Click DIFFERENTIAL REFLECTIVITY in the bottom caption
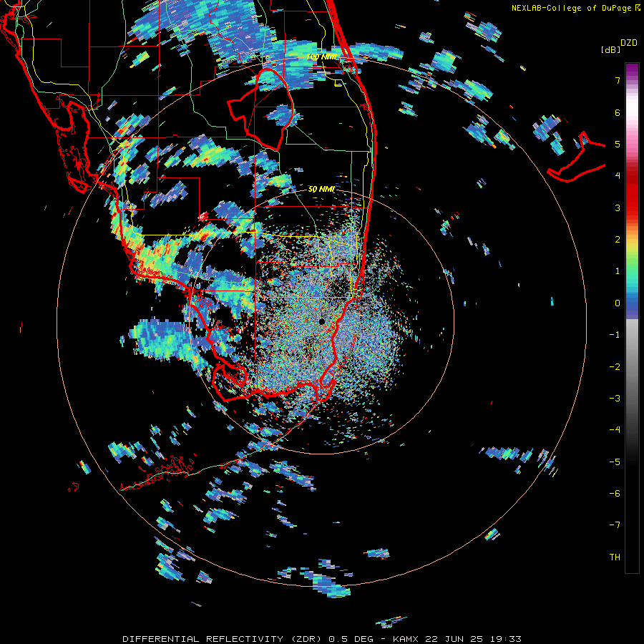Viewport: 644px width, 644px height. coord(203,639)
